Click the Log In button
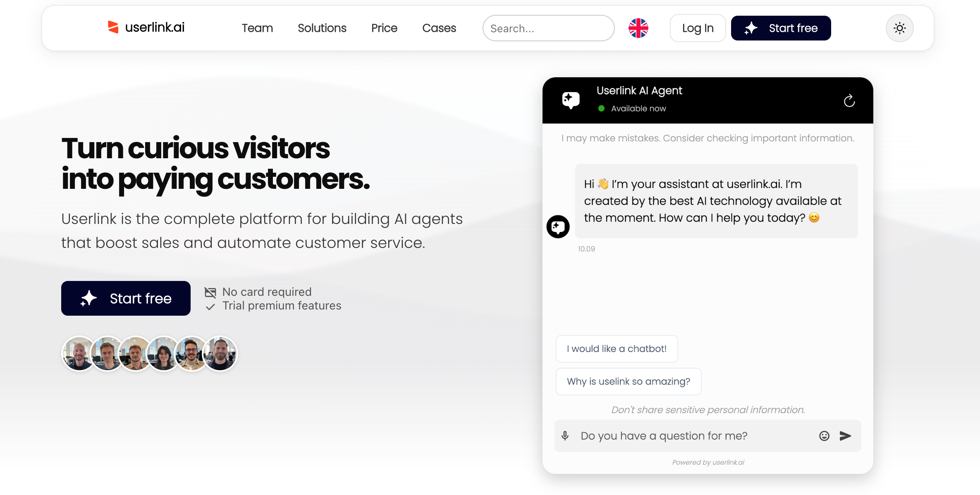Viewport: 980px width, 495px height. click(698, 28)
